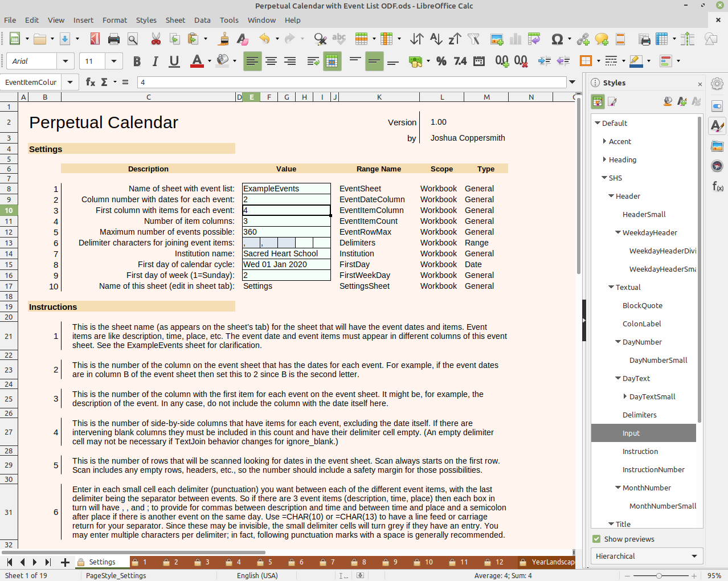Open the Gallery sidebar deck icon
Image resolution: width=728 pixels, height=581 pixels.
717,146
